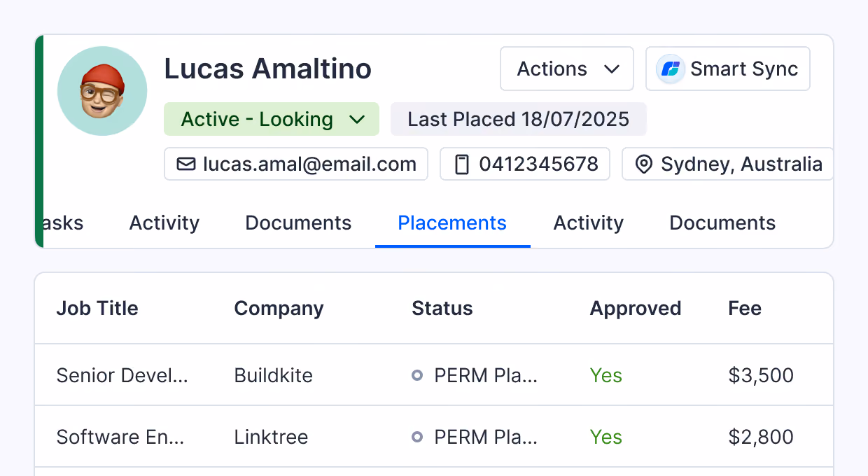Click the 0412345678 phone number chip
The width and height of the screenshot is (868, 476).
pos(525,164)
